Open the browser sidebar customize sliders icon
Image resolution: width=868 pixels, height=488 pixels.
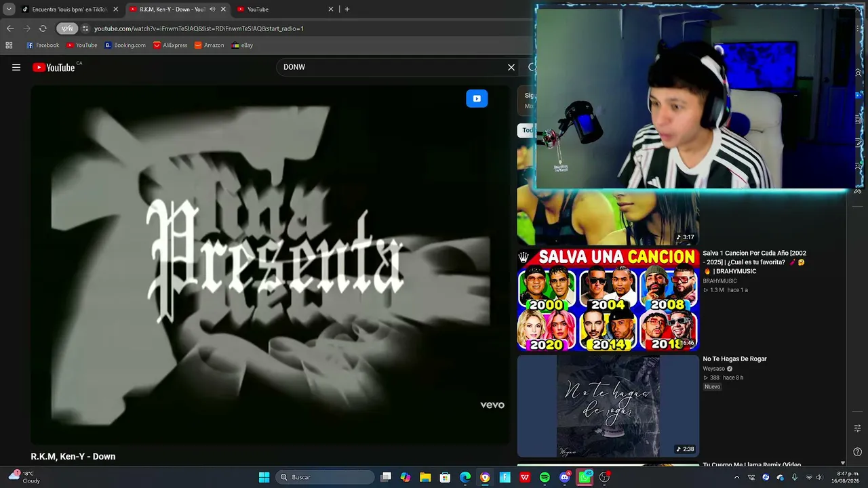coord(858,428)
